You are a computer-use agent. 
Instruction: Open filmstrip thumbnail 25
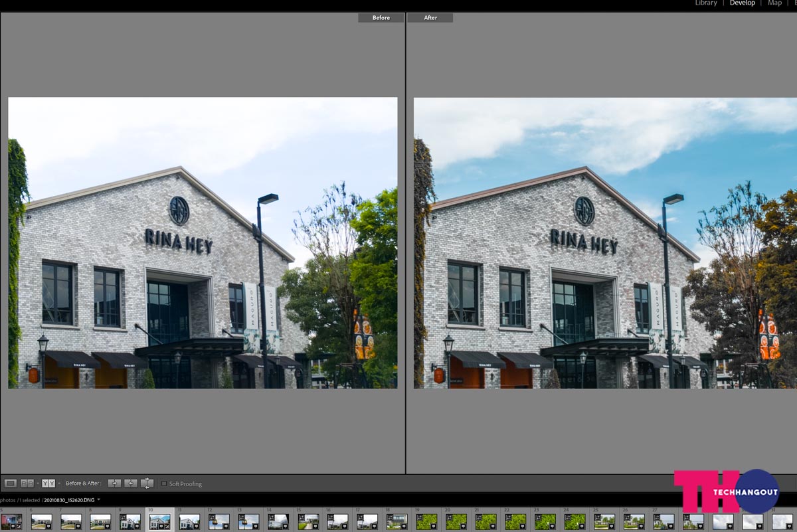605,521
